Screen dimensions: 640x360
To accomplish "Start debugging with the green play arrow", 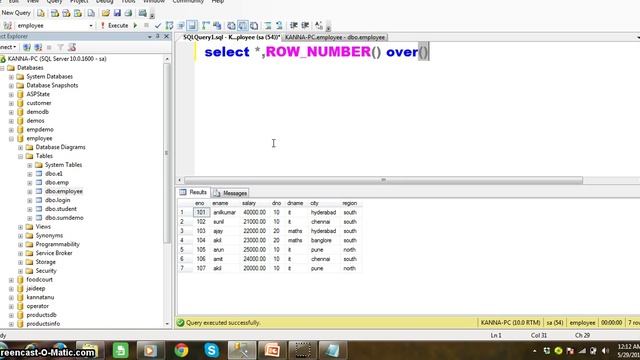I will tap(135, 25).
